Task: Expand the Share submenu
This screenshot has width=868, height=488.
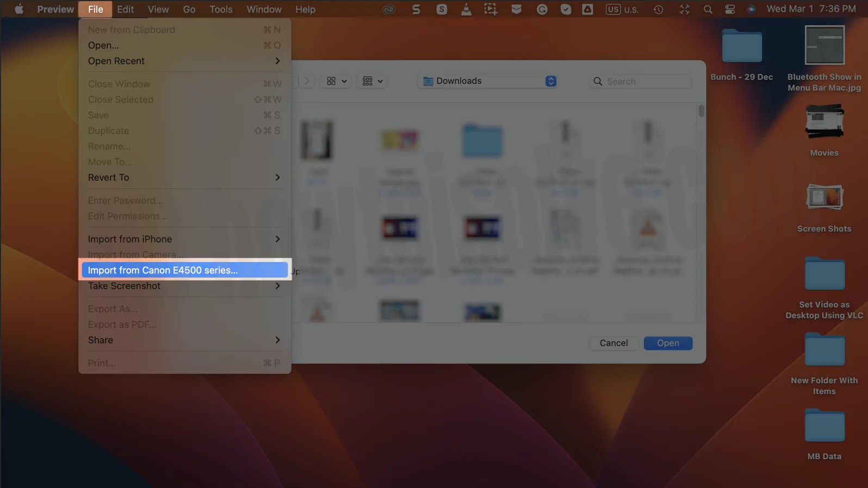Action: 184,340
